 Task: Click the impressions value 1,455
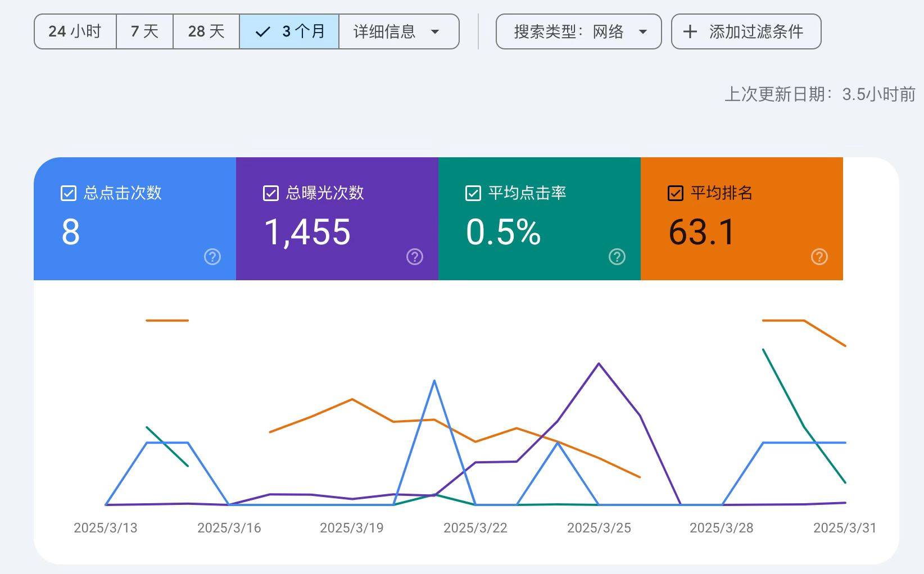pyautogui.click(x=307, y=233)
